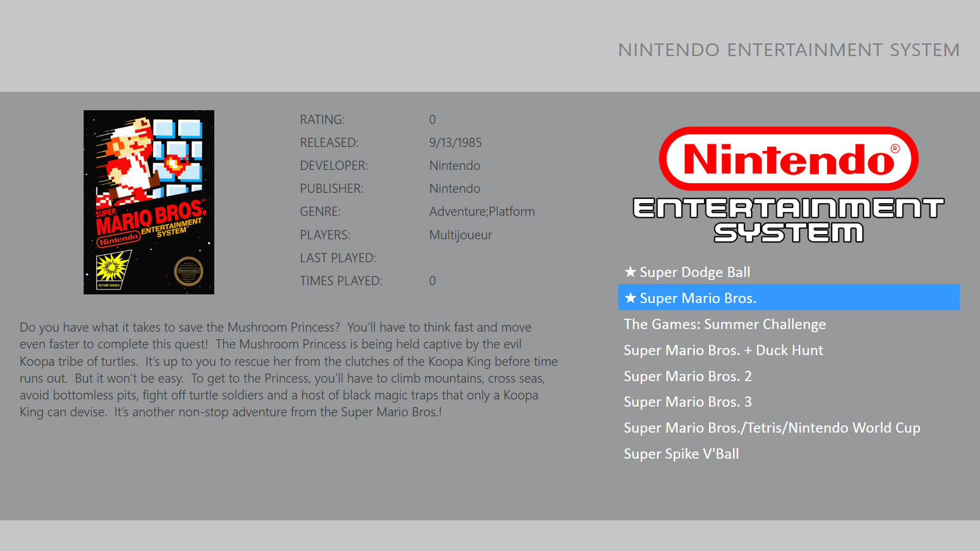Click the Rating label
Image resolution: width=980 pixels, height=551 pixels.
pos(322,120)
